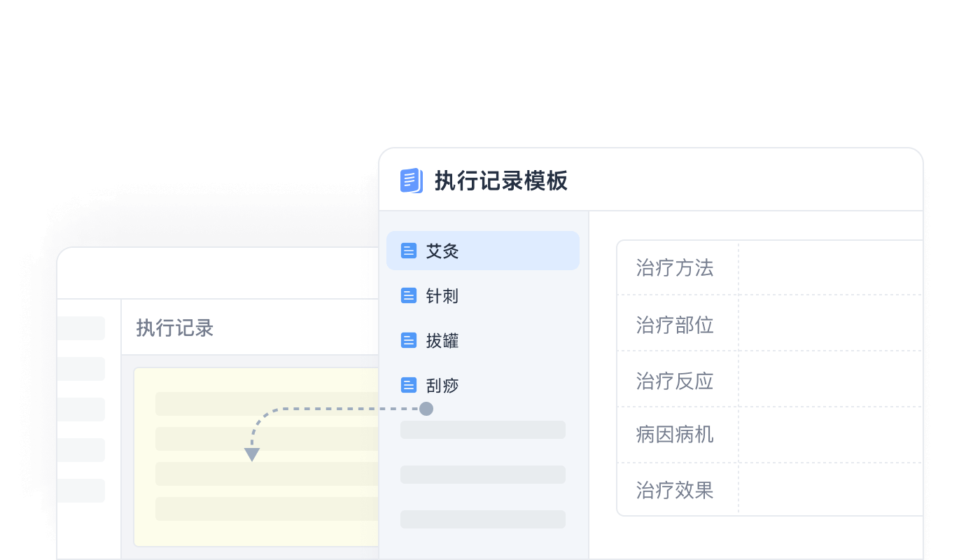Screen dimensions: 980x560
Task: Click the yellow 执行记录 note area
Action: coord(256,456)
